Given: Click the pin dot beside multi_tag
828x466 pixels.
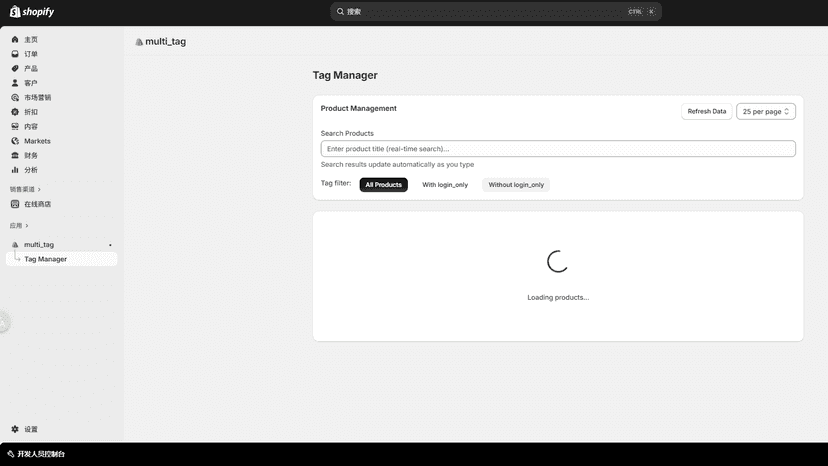Looking at the screenshot, I should click(110, 245).
